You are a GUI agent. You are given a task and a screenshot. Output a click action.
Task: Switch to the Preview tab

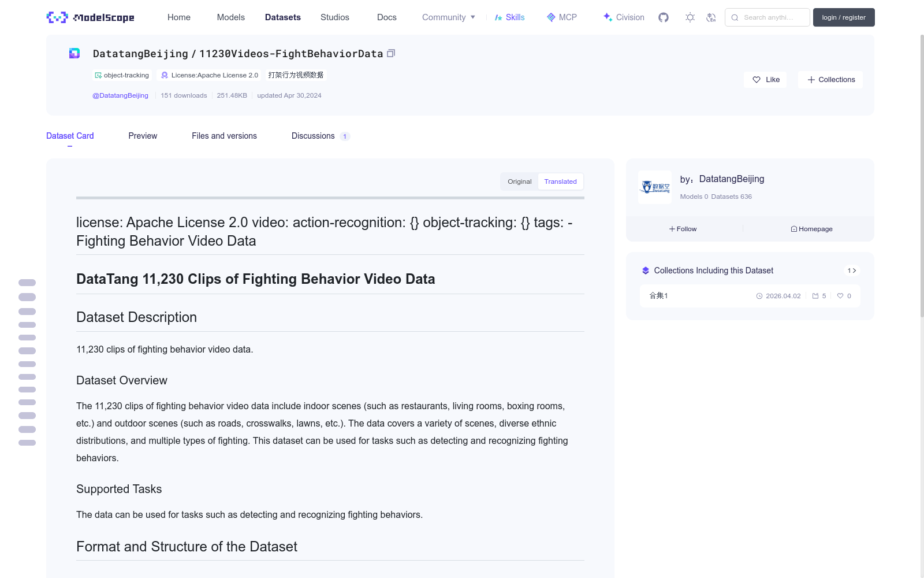(143, 136)
